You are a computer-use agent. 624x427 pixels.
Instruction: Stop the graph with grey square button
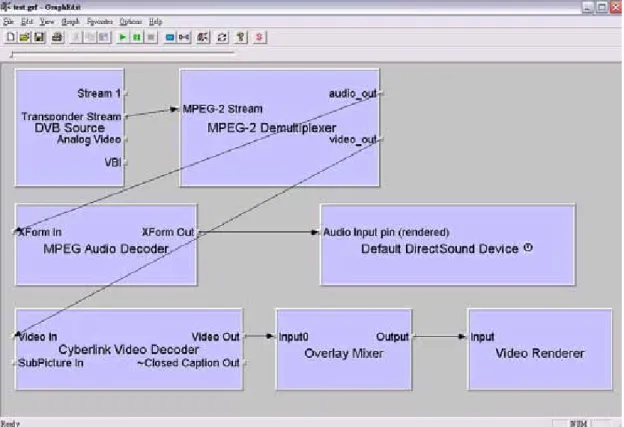tap(151, 37)
